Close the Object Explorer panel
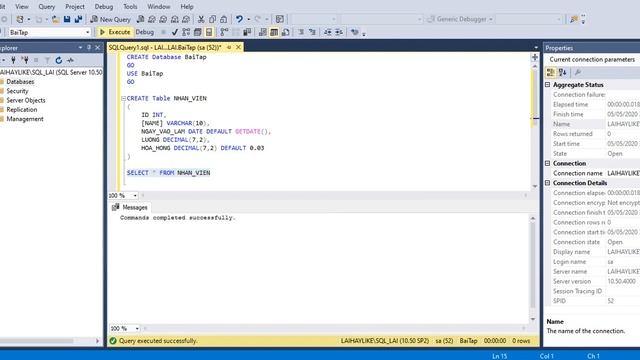The image size is (640, 360). point(98,48)
